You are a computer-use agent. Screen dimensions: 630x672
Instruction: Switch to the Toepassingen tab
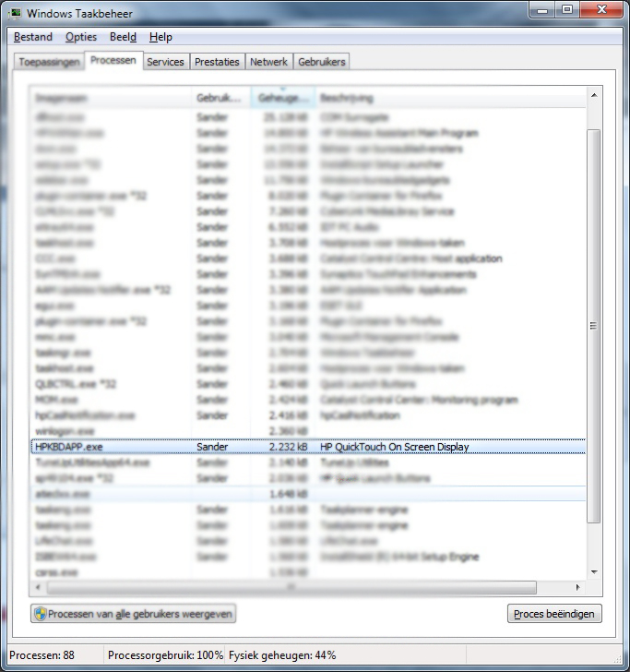pyautogui.click(x=49, y=62)
